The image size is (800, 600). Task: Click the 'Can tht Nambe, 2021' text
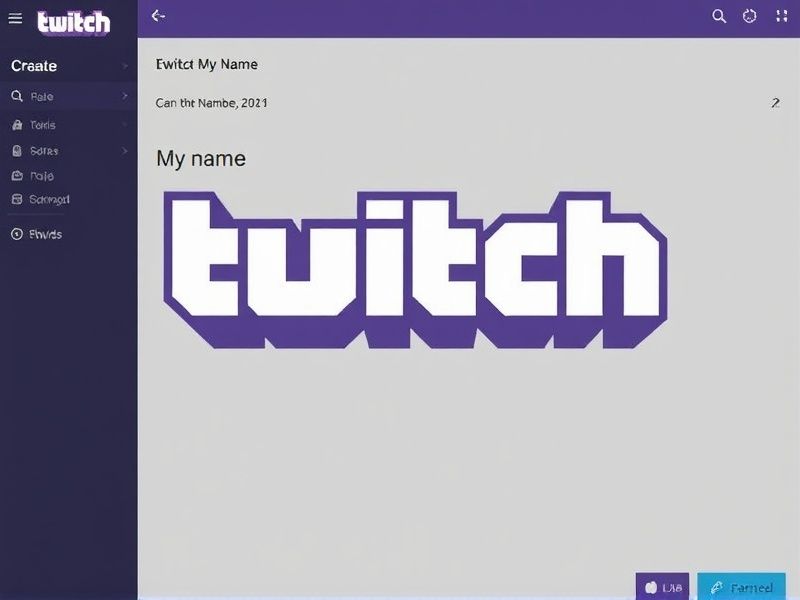click(211, 103)
